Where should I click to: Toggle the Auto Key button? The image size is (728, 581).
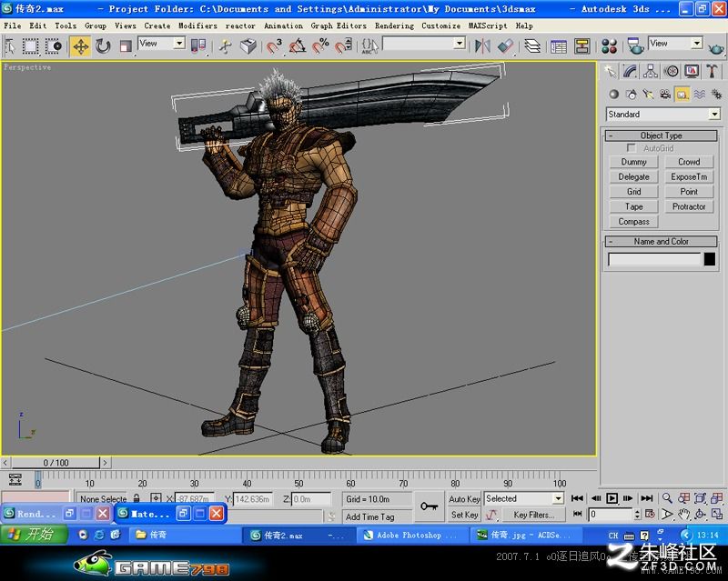point(464,499)
